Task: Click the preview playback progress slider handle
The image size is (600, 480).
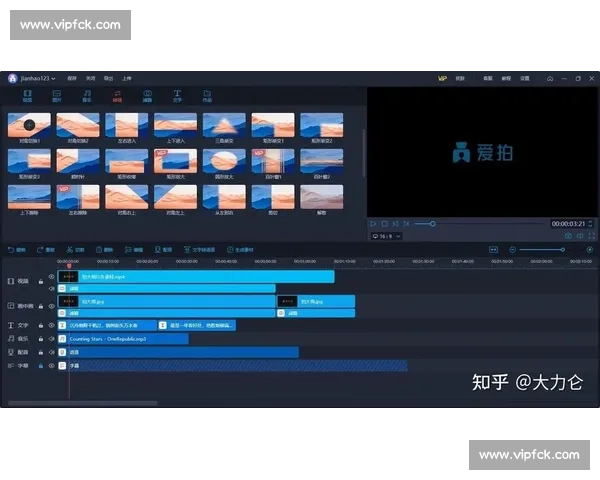Action: pos(432,224)
